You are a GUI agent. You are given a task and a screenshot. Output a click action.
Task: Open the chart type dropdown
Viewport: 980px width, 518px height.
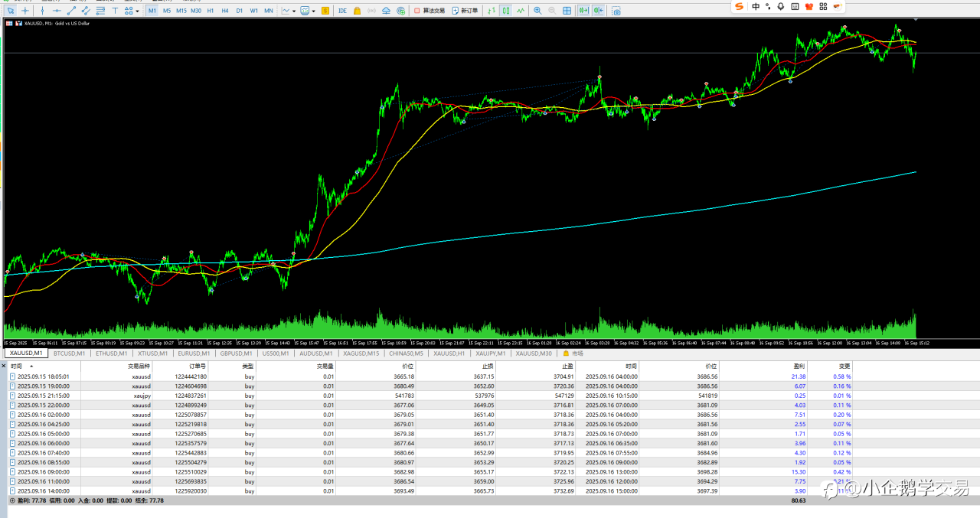click(289, 11)
